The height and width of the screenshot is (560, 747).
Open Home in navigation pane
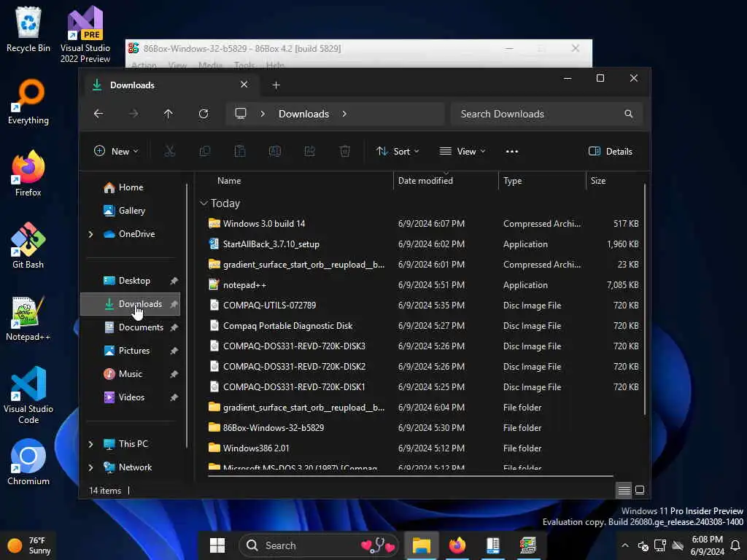click(130, 187)
